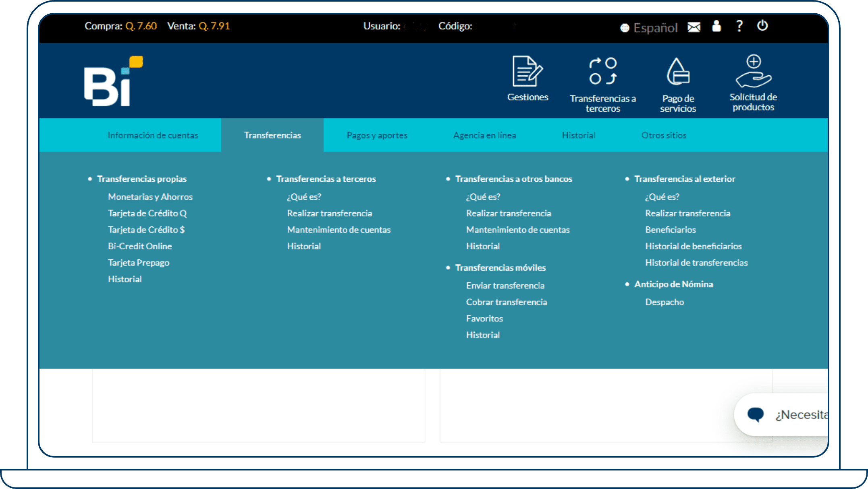This screenshot has height=489, width=868.
Task: Open Historial under Transferencias a terceros
Action: point(304,247)
